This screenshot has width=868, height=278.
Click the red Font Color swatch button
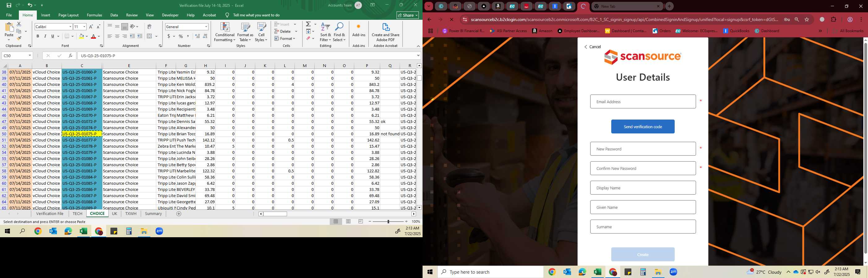93,36
